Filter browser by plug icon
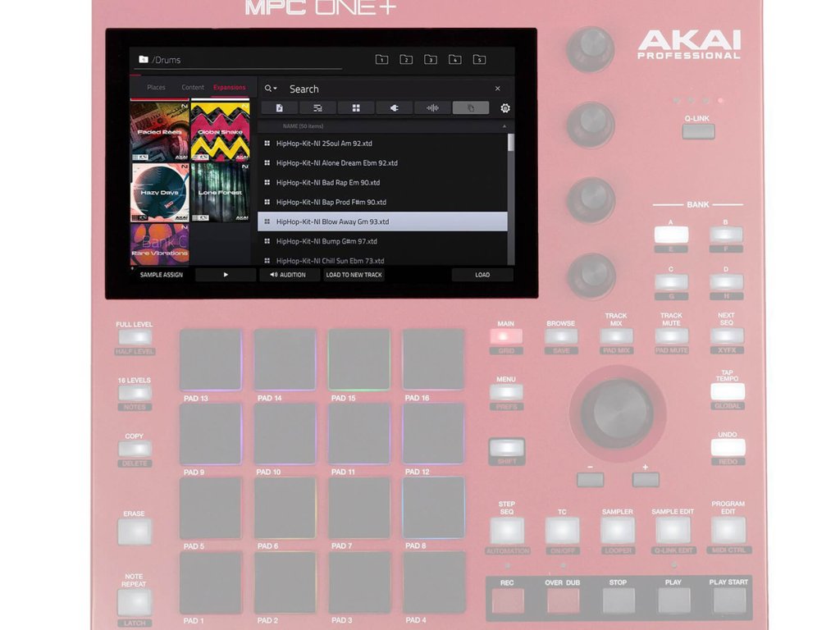This screenshot has width=840, height=630. [394, 108]
